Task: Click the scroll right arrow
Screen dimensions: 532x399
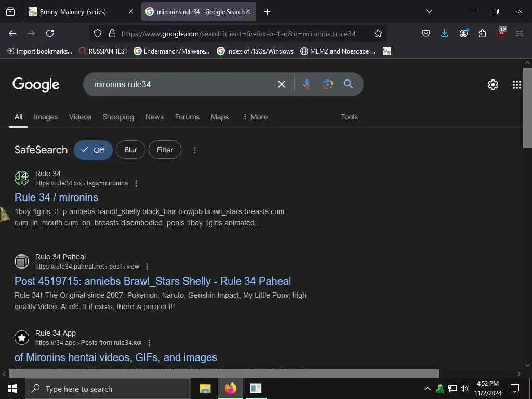Action: (x=519, y=374)
